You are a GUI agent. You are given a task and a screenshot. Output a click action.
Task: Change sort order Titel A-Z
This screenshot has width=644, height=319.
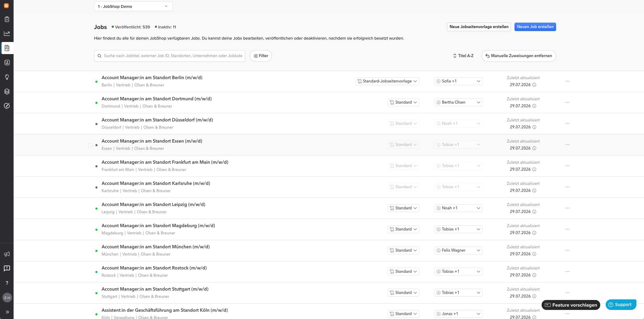tap(463, 56)
